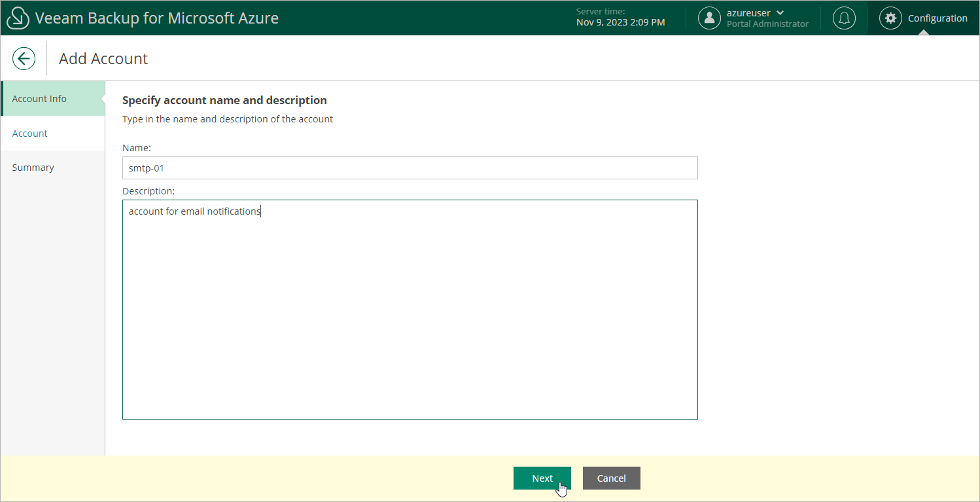Click the azureuser avatar icon
This screenshot has width=980, height=502.
709,18
